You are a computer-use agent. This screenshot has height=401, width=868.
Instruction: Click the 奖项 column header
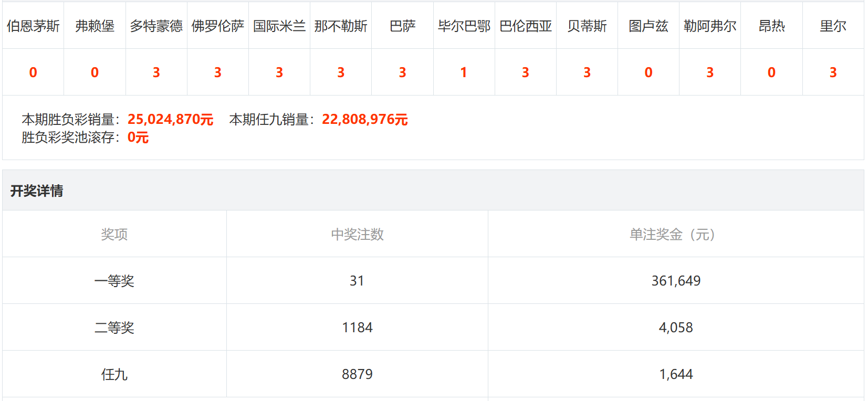pyautogui.click(x=114, y=234)
